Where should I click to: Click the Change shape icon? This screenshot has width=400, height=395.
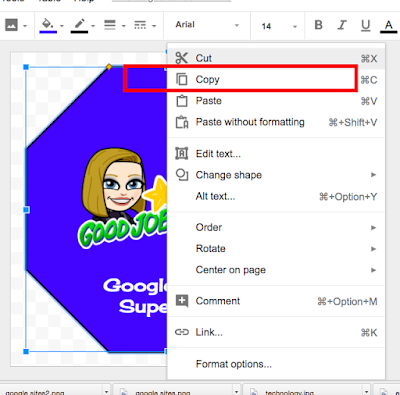[x=182, y=175]
